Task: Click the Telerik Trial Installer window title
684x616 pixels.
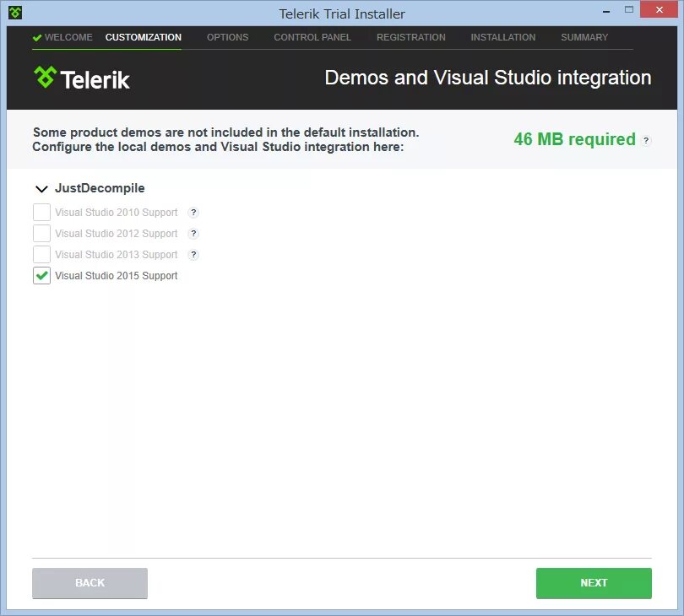Action: 342,14
